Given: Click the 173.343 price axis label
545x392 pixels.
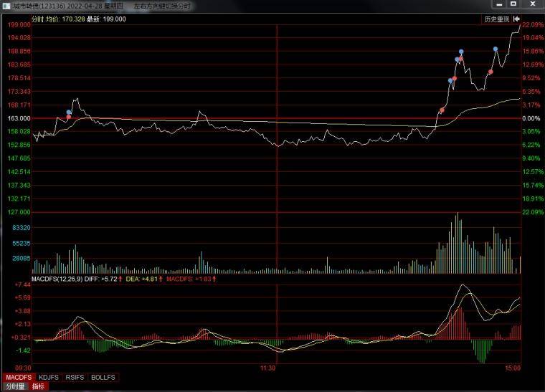Looking at the screenshot, I should coord(19,92).
